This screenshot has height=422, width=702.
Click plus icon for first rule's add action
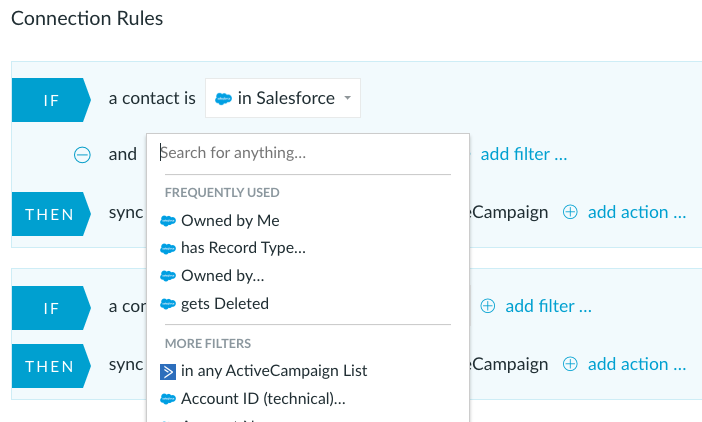coord(570,212)
